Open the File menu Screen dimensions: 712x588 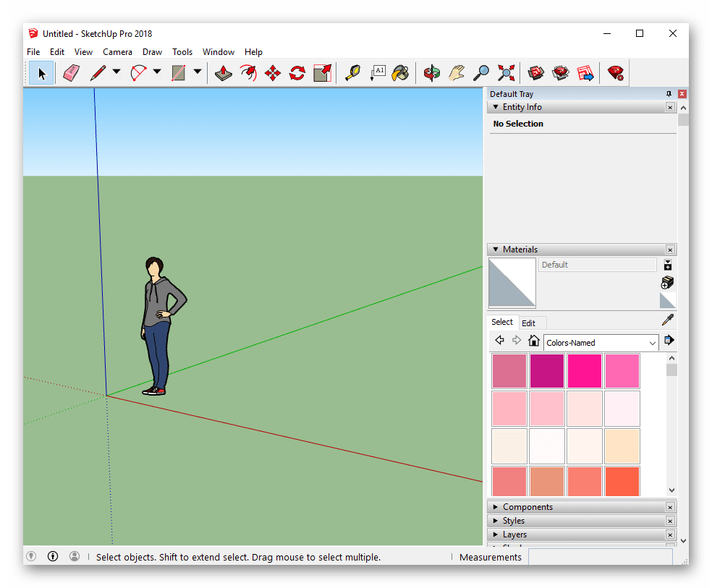(x=33, y=52)
